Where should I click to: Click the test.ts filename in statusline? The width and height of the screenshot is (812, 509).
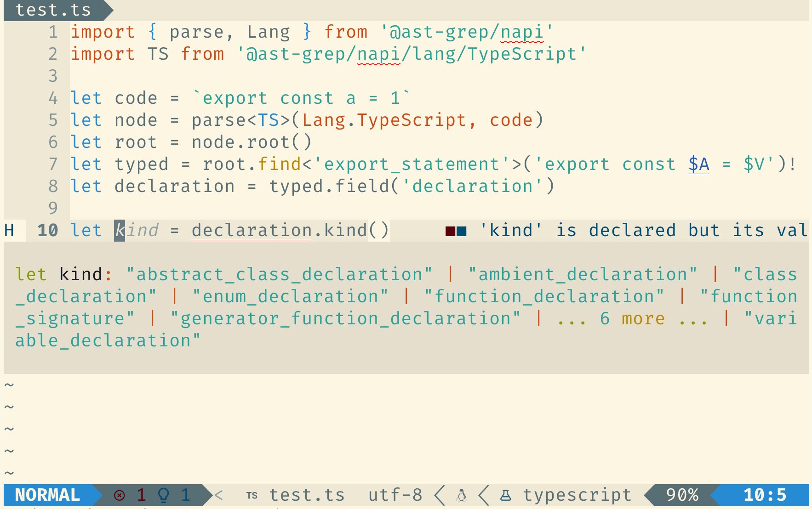(307, 495)
